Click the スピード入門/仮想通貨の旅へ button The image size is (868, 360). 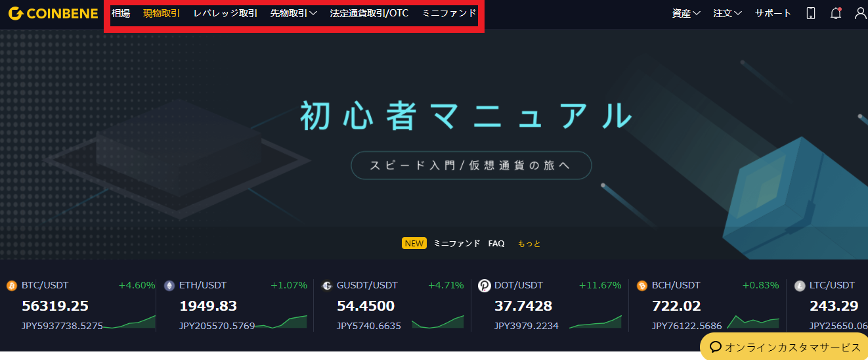click(471, 166)
